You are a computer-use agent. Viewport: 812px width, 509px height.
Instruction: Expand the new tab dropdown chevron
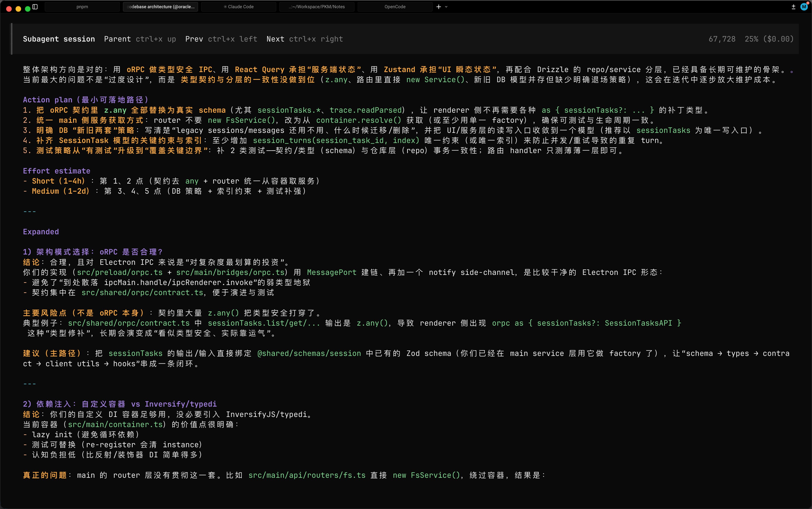[446, 7]
